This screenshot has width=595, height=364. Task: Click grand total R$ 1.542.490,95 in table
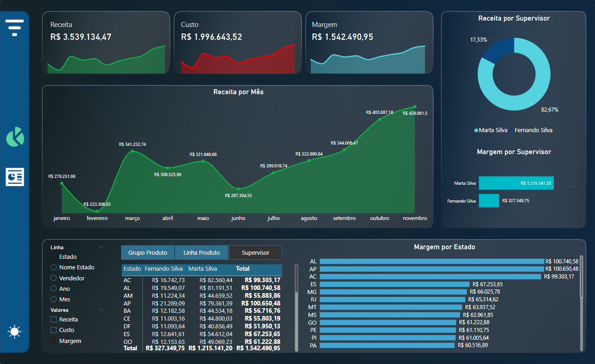pyautogui.click(x=258, y=348)
